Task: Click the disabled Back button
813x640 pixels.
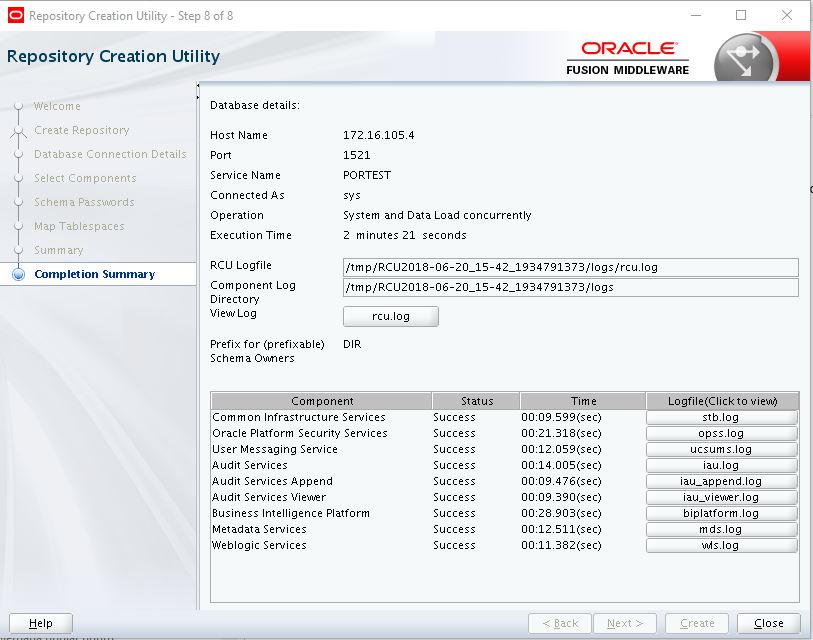Action: coord(560,623)
